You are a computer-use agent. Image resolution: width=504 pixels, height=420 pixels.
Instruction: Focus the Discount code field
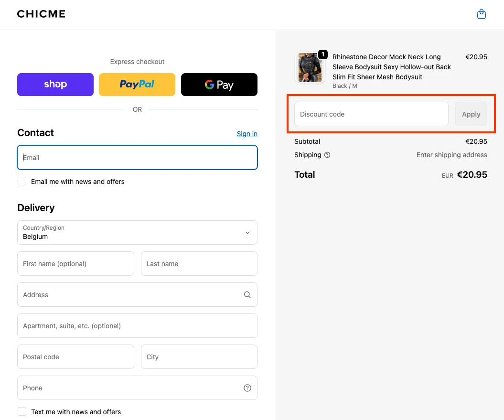[x=371, y=114]
